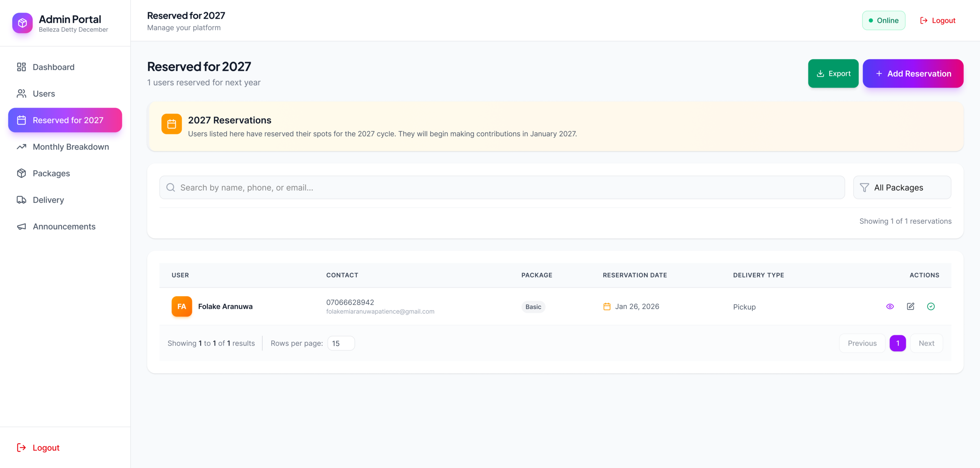The image size is (980, 468).
Task: Select page 1 in pagination
Action: tap(897, 343)
